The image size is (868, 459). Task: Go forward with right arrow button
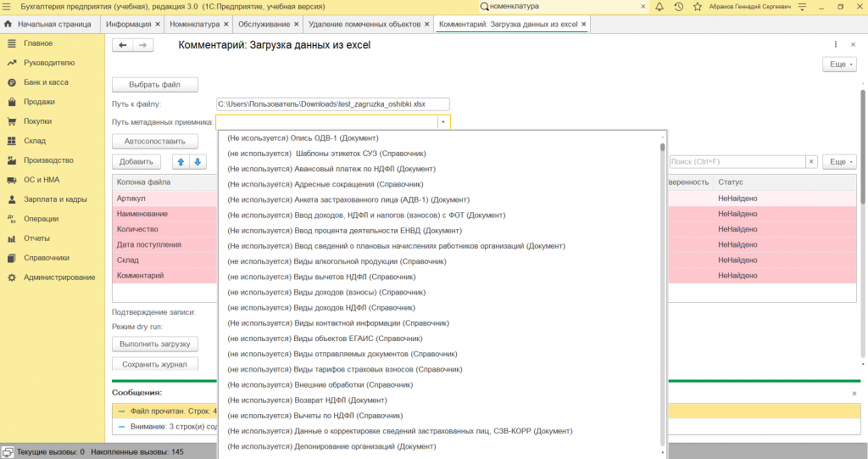(142, 45)
